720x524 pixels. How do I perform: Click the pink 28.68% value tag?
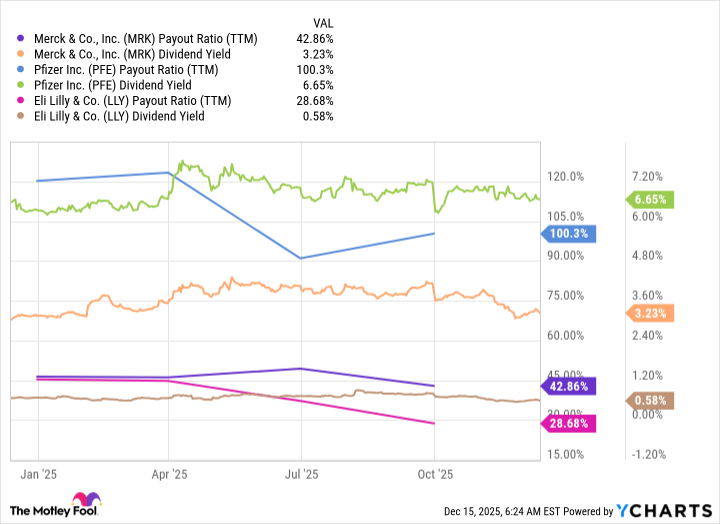click(x=570, y=424)
